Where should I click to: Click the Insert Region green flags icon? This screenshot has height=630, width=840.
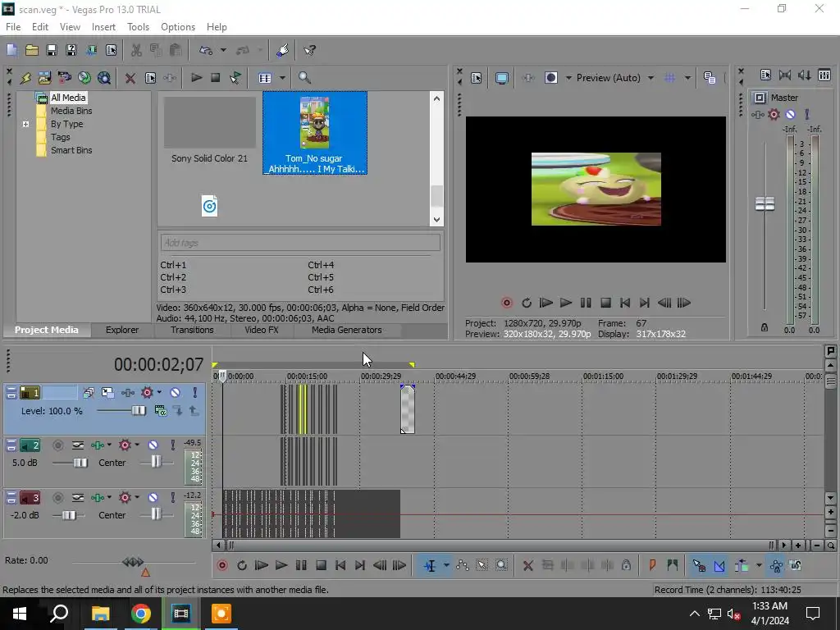pos(673,566)
